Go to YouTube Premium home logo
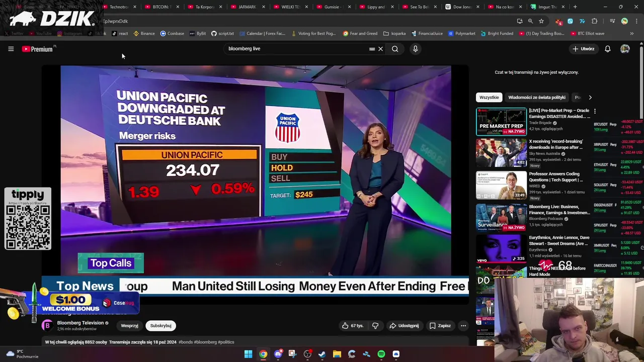This screenshot has height=362, width=644. coord(39,49)
